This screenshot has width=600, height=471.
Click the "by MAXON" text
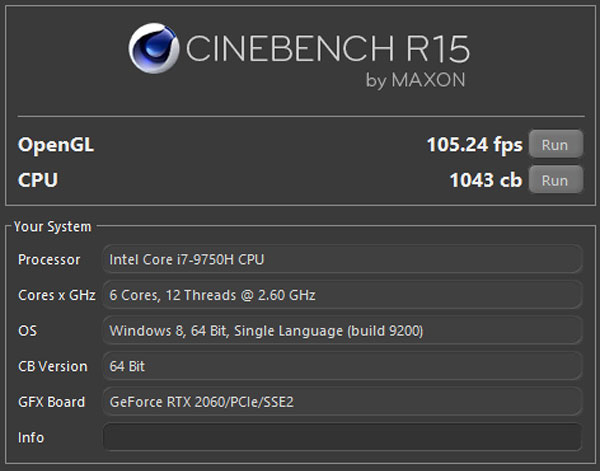tap(416, 81)
